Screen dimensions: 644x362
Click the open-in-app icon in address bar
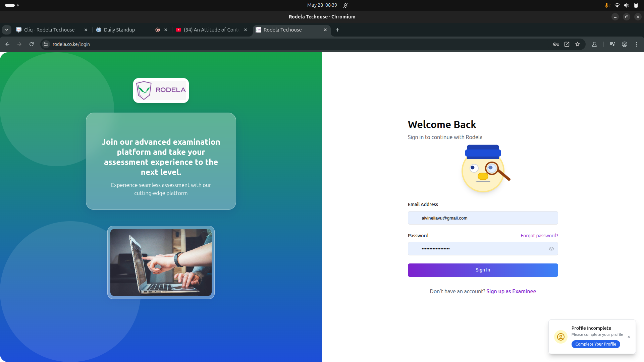[x=567, y=44]
